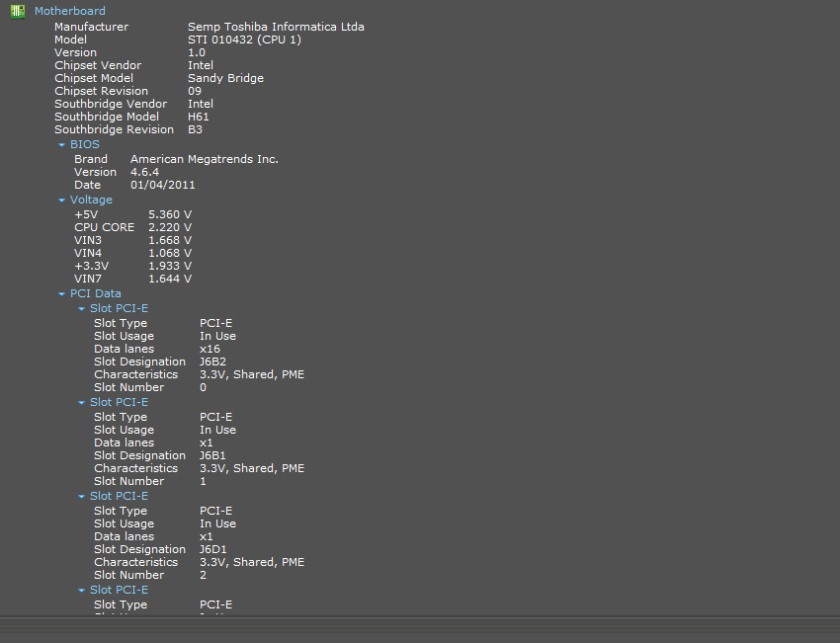Image resolution: width=840 pixels, height=643 pixels.
Task: Select the BIOS brand 'American Megatrends Inc.'
Action: [x=205, y=159]
